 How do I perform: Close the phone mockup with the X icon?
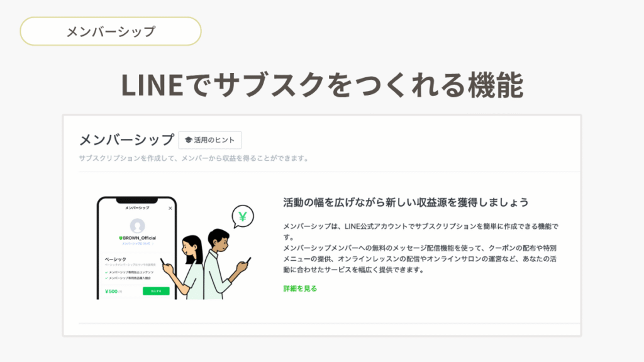(x=170, y=208)
